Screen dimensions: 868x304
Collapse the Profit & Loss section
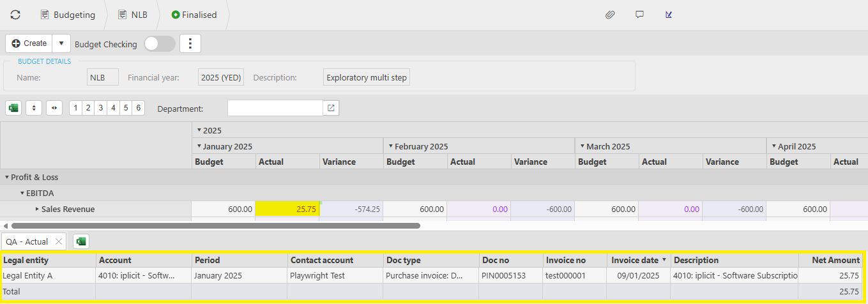click(x=7, y=177)
